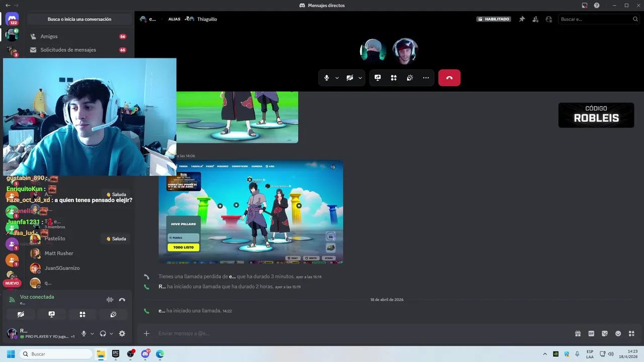
Task: Hang up the call with red button
Action: (x=449, y=78)
